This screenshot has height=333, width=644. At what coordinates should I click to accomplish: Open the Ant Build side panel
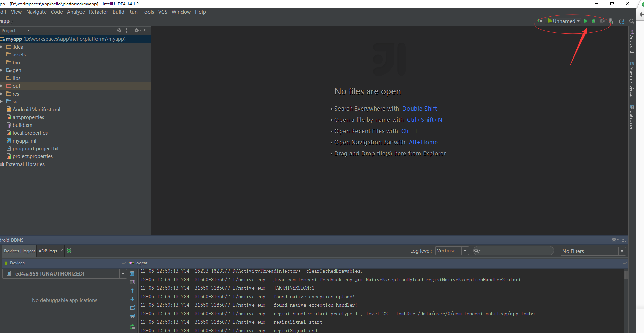tap(632, 41)
